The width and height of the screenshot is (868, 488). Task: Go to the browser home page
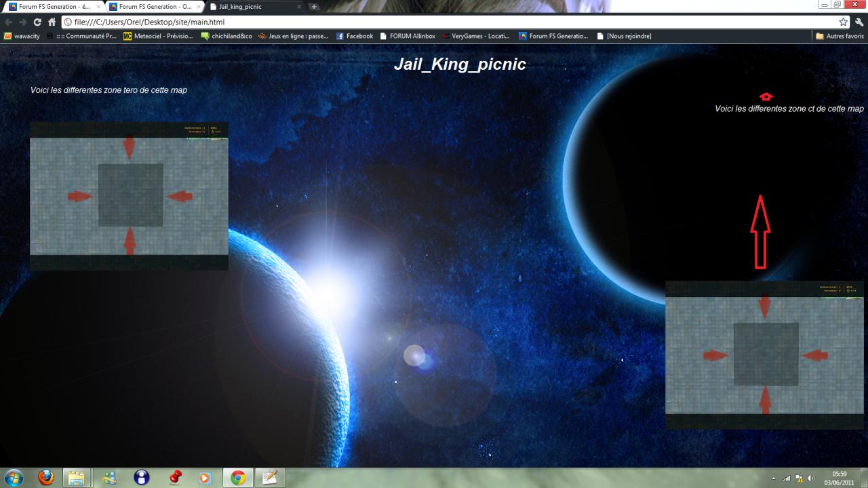click(52, 22)
